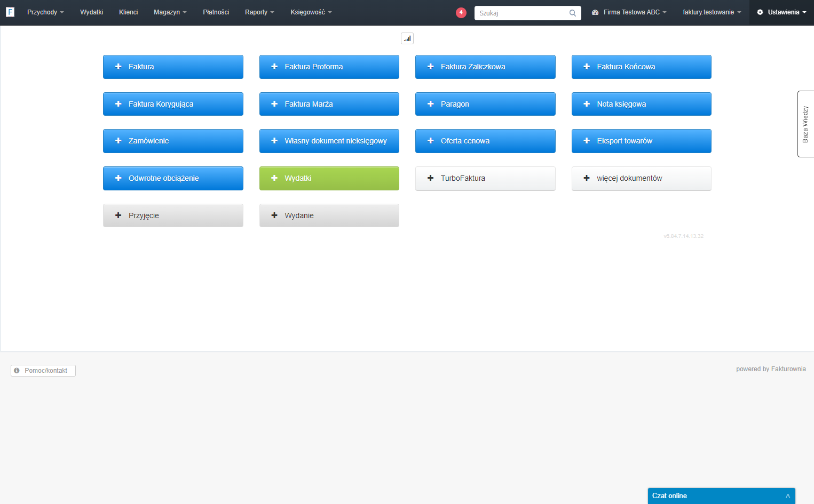Add Własny dokument nieksięgowy
814x504 pixels.
(329, 141)
